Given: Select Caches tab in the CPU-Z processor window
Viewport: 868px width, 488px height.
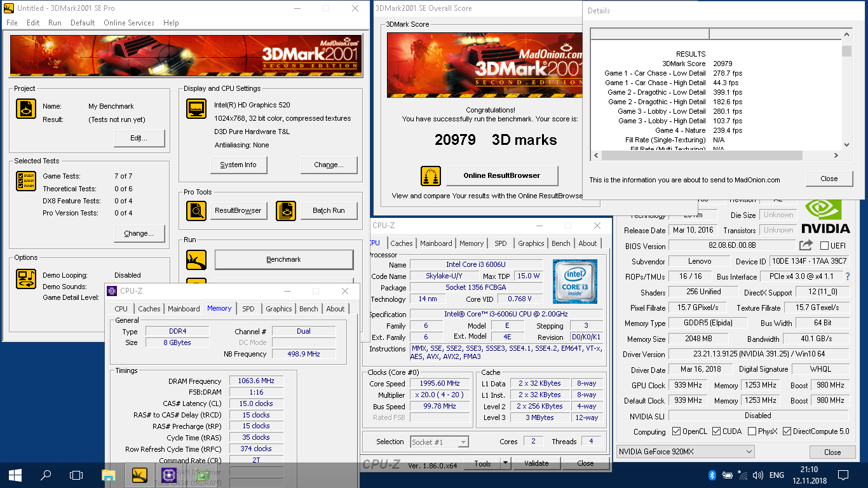Looking at the screenshot, I should click(402, 243).
